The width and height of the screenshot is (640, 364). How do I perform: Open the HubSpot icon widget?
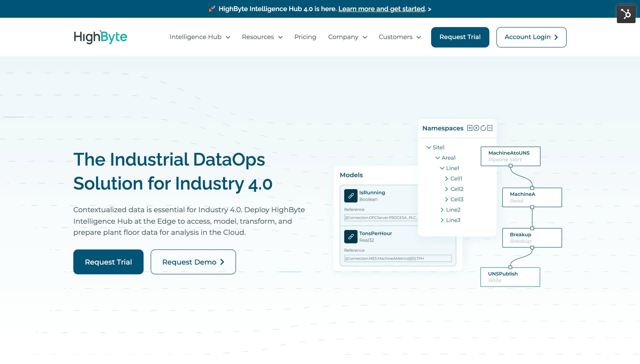[626, 14]
